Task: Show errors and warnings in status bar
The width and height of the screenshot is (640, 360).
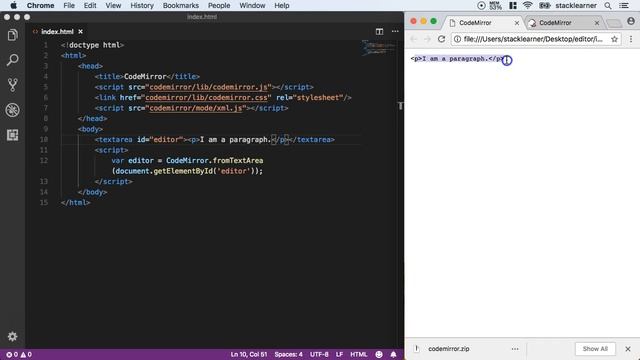Action: 19,355
